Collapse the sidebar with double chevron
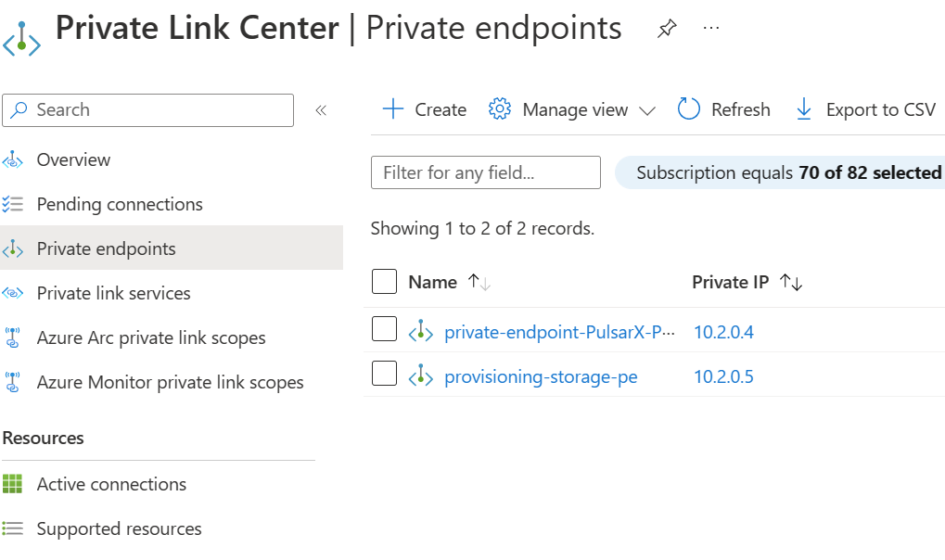This screenshot has width=945, height=560. click(321, 110)
